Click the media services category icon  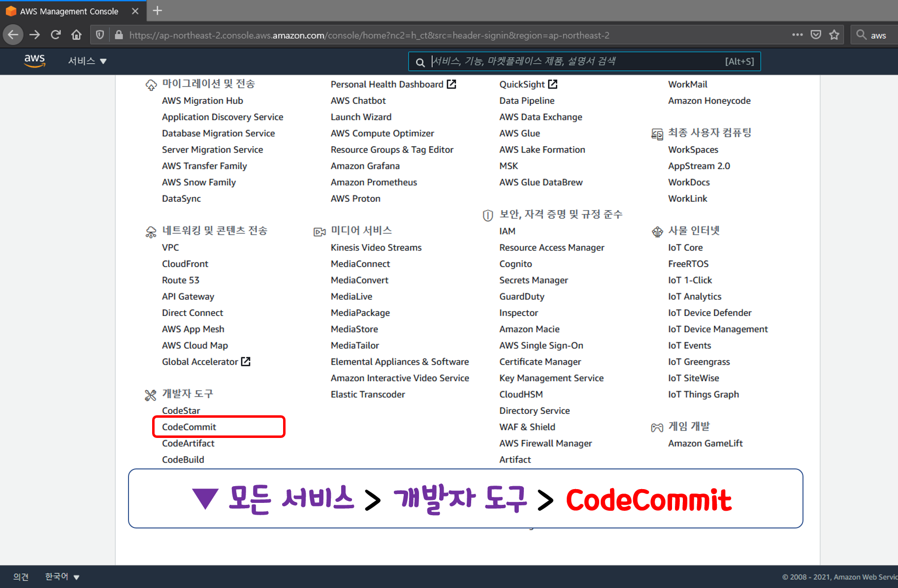point(320,232)
